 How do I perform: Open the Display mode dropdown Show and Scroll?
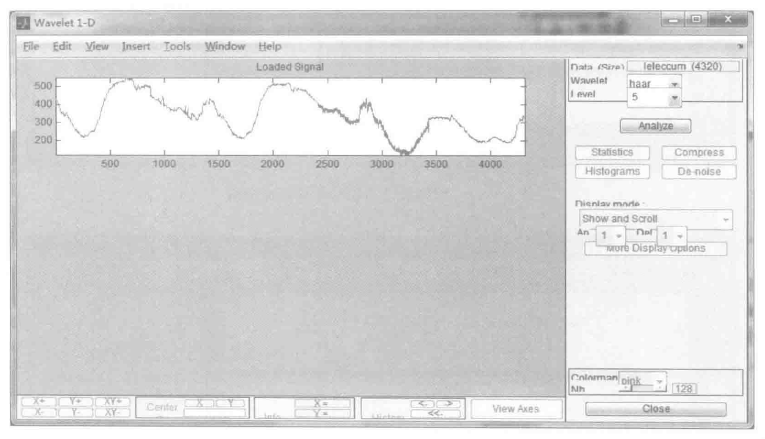point(655,219)
